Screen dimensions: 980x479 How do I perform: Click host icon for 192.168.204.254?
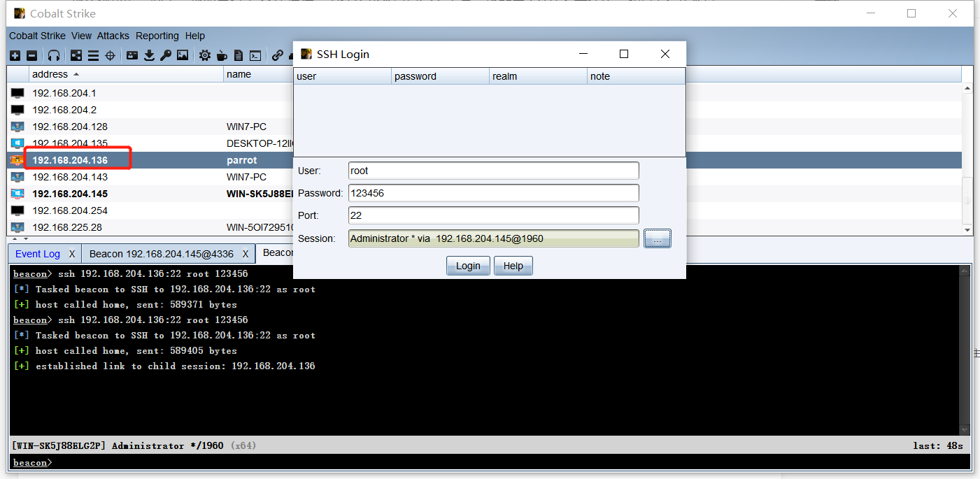17,210
